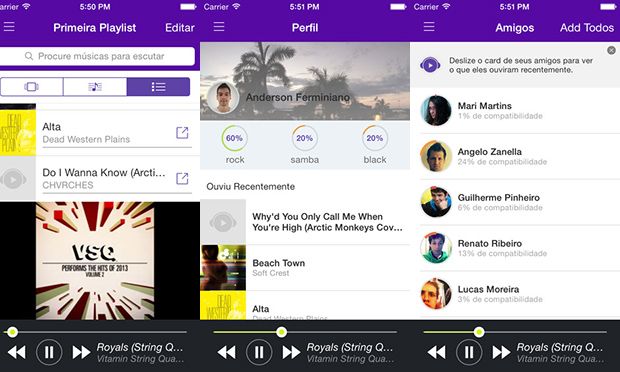Tap the Editar button

(x=180, y=28)
